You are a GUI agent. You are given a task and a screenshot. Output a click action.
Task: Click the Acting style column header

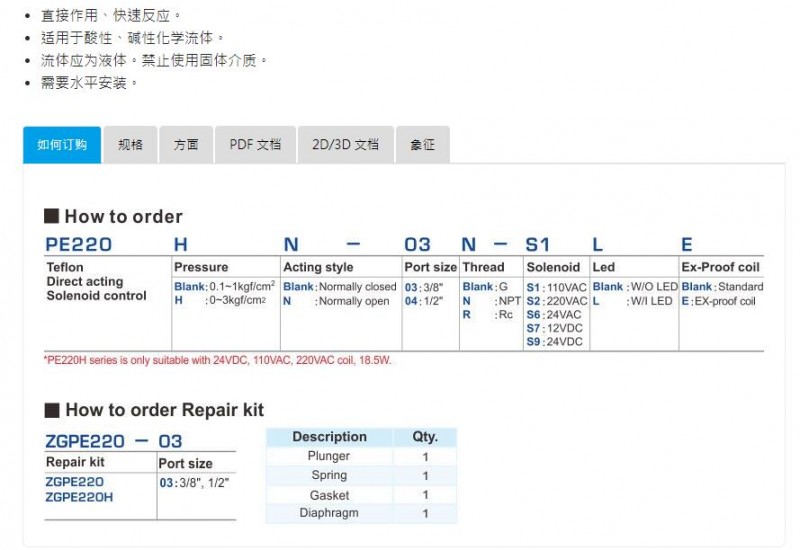tap(318, 267)
